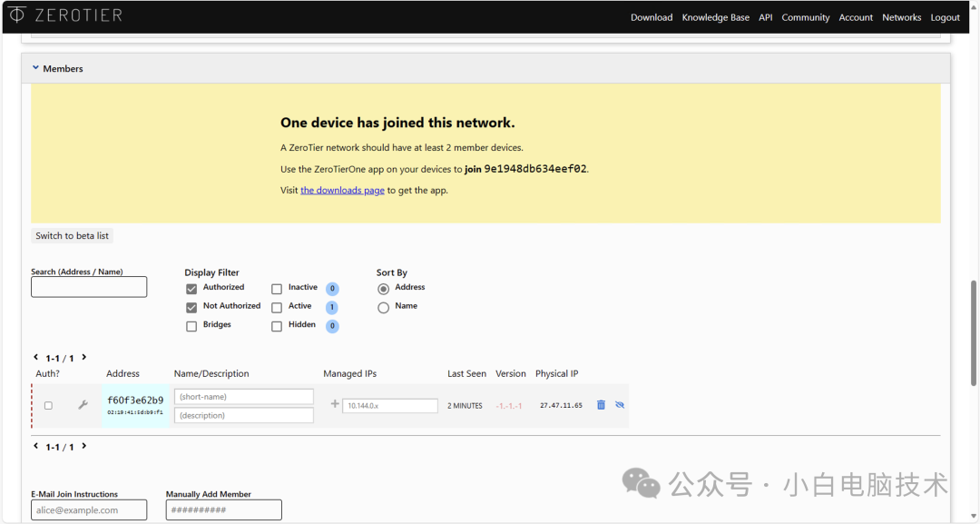Log out via Logout link

945,17
